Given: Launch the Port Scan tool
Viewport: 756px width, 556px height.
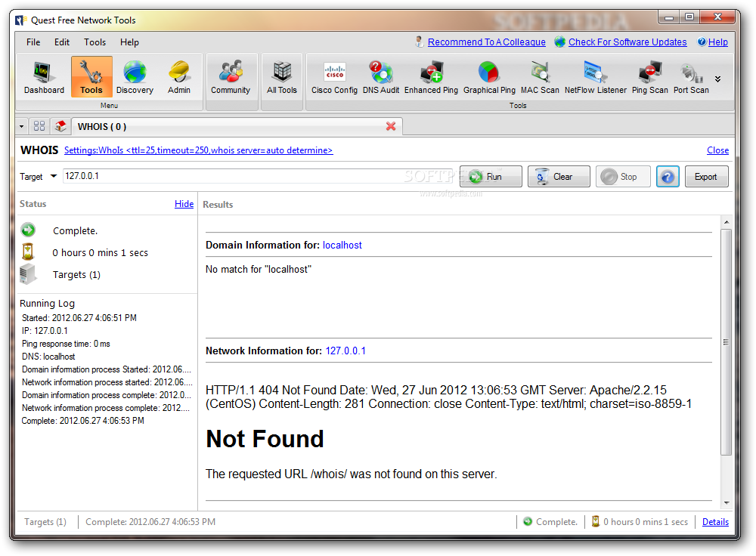Looking at the screenshot, I should tap(691, 76).
